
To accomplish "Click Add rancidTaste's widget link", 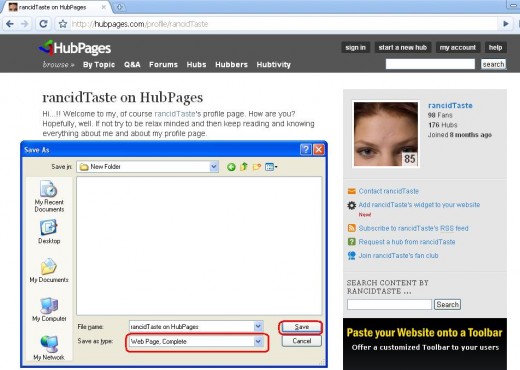I will point(419,205).
